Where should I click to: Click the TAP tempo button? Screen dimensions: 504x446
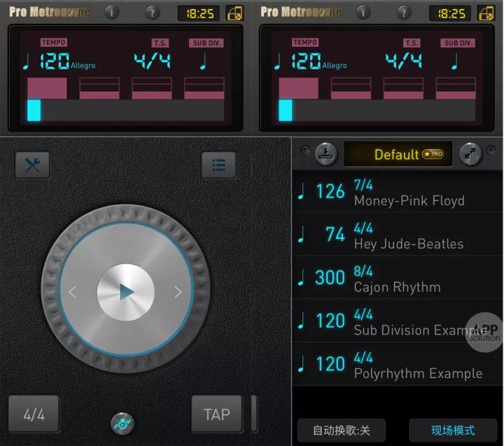tap(216, 414)
